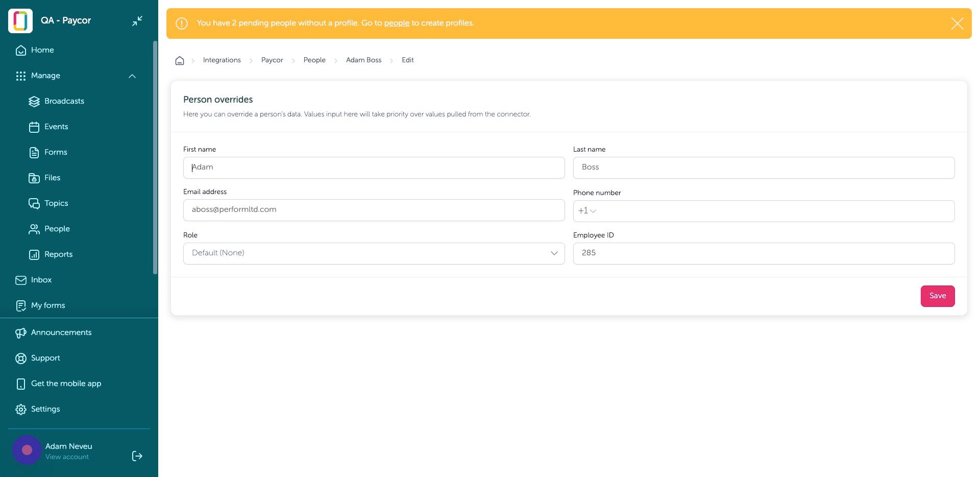The image size is (980, 477).
Task: Click the Save button
Action: pyautogui.click(x=937, y=296)
